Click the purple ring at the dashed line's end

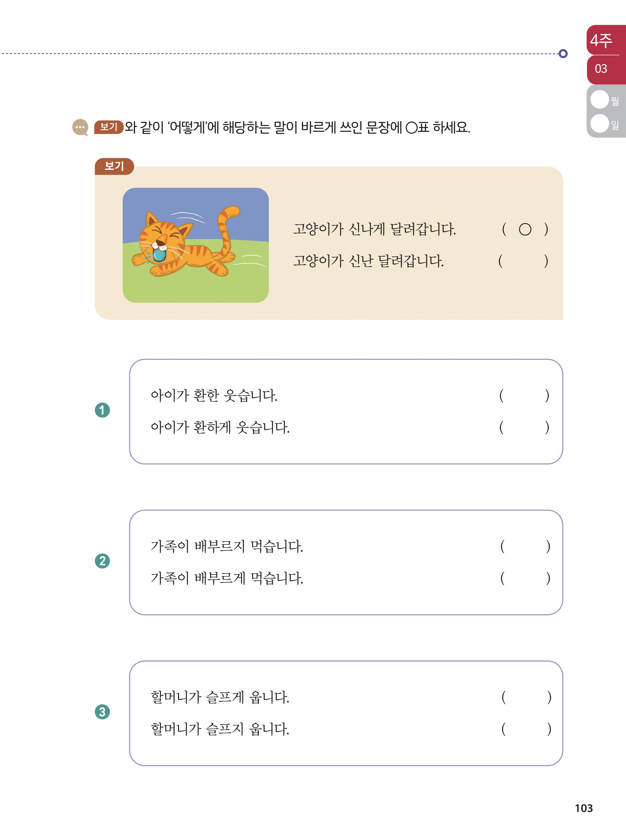[563, 53]
